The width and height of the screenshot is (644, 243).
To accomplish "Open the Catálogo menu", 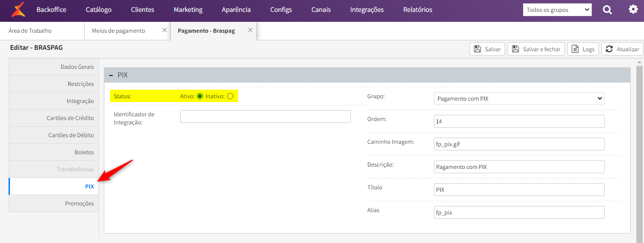I will pyautogui.click(x=99, y=9).
